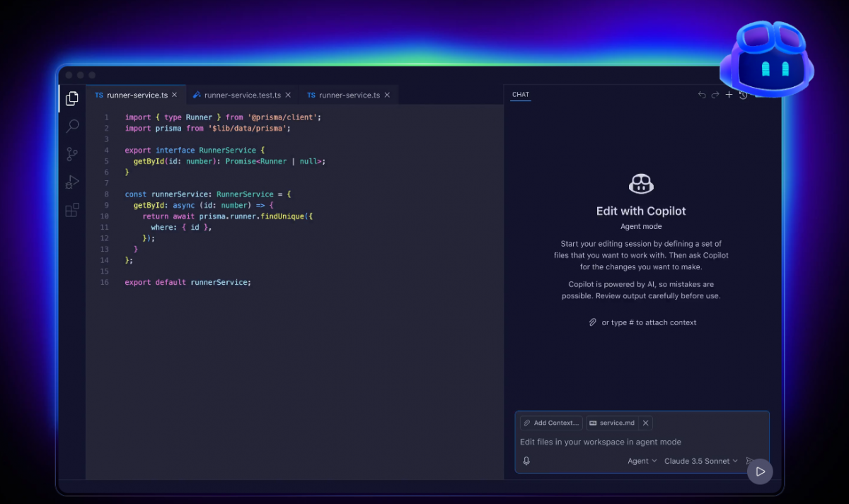Click 'Start your editing session' description text
Viewport: 849px width, 504px height.
click(x=641, y=255)
